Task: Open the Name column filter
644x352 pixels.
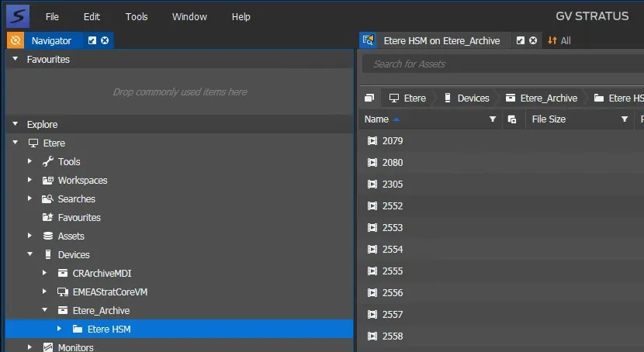Action: point(492,119)
